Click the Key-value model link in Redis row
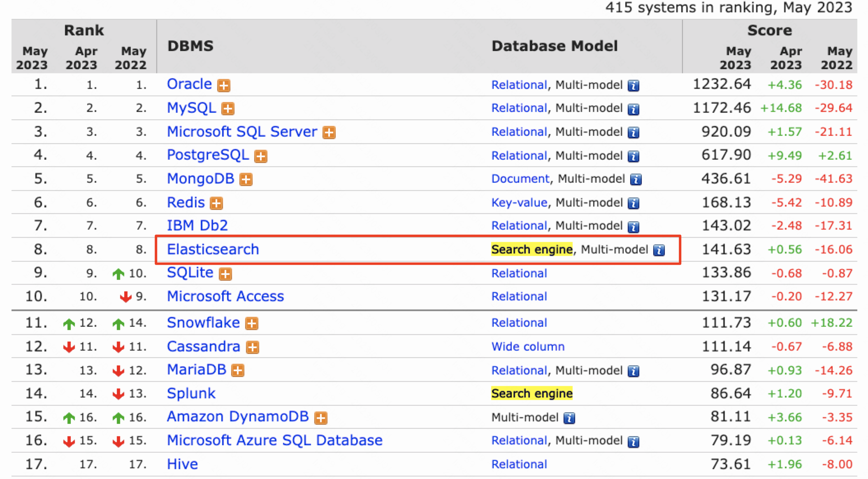The width and height of the screenshot is (868, 479). (x=519, y=202)
